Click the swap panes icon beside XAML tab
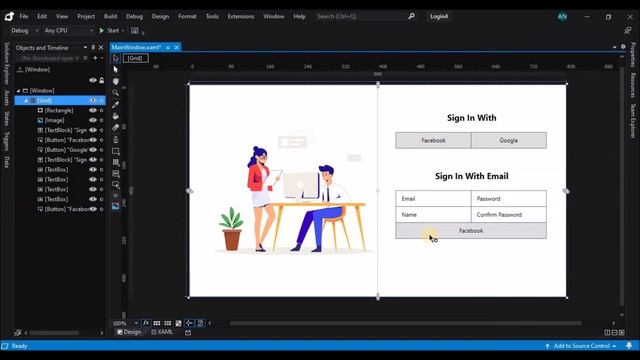Viewport: 640px width, 360px height. coord(188,333)
